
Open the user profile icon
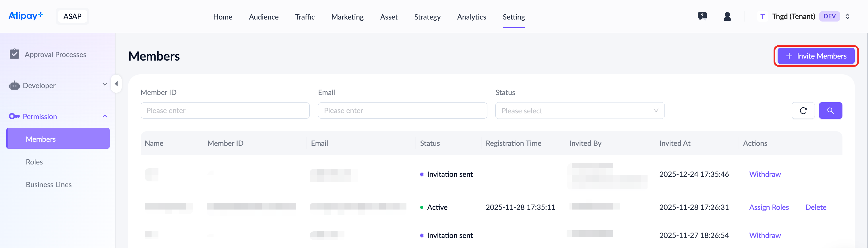(727, 16)
